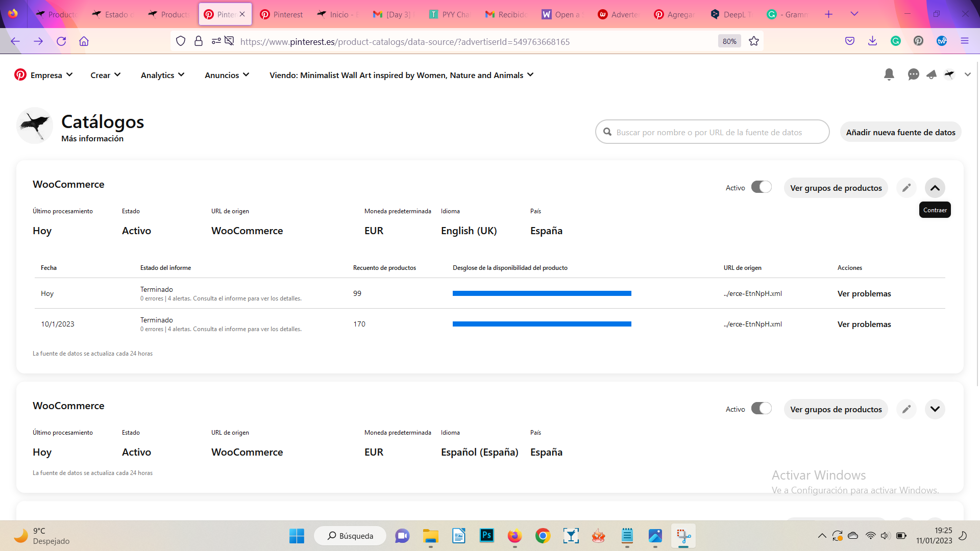
Task: Click the megaphone updates icon
Action: 932,75
